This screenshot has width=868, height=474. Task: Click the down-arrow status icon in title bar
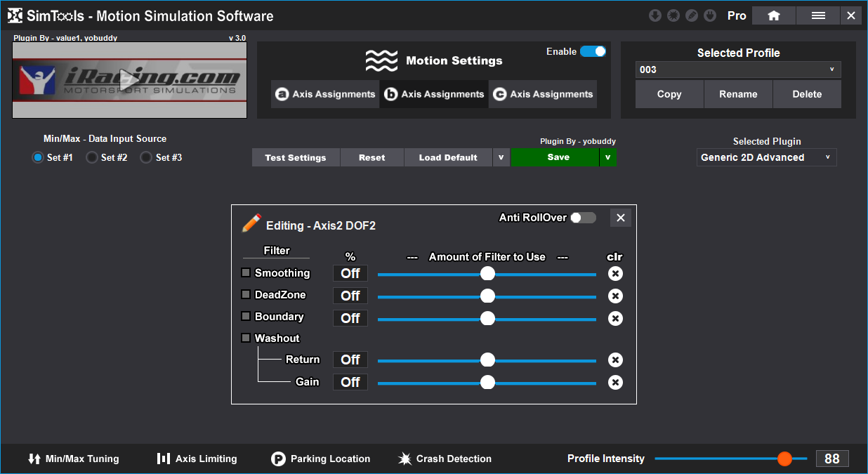[655, 15]
